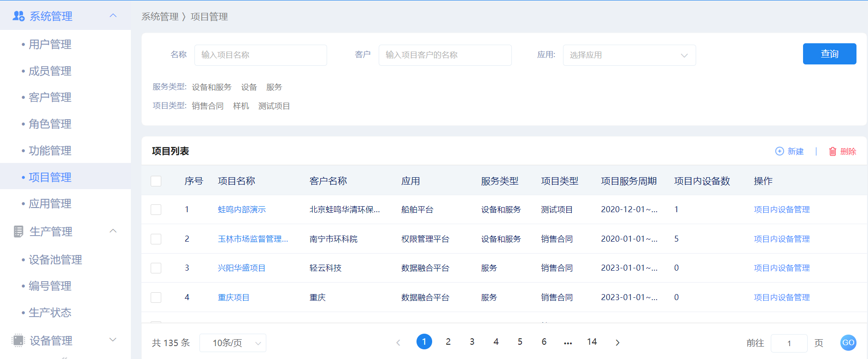Image resolution: width=868 pixels, height=359 pixels.
Task: Click the 共 135 条 total count
Action: 171,343
